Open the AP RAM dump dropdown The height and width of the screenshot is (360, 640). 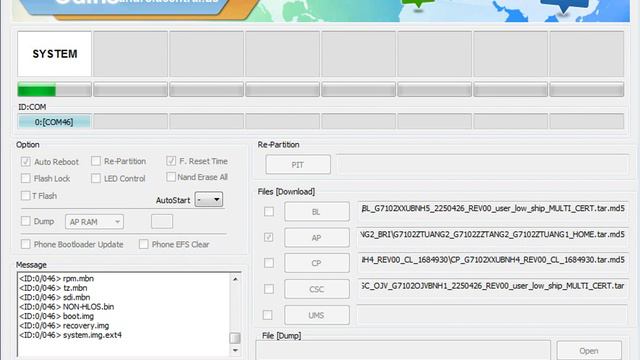click(94, 222)
